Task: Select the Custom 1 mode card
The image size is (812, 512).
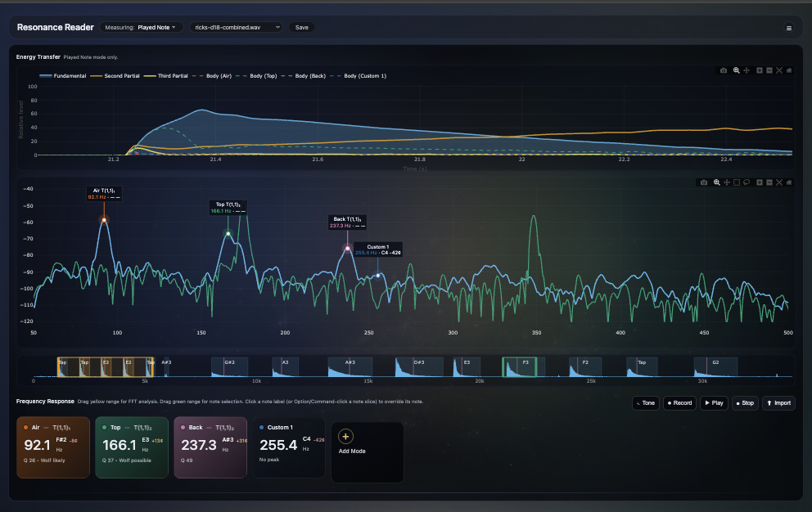Action: [289, 447]
